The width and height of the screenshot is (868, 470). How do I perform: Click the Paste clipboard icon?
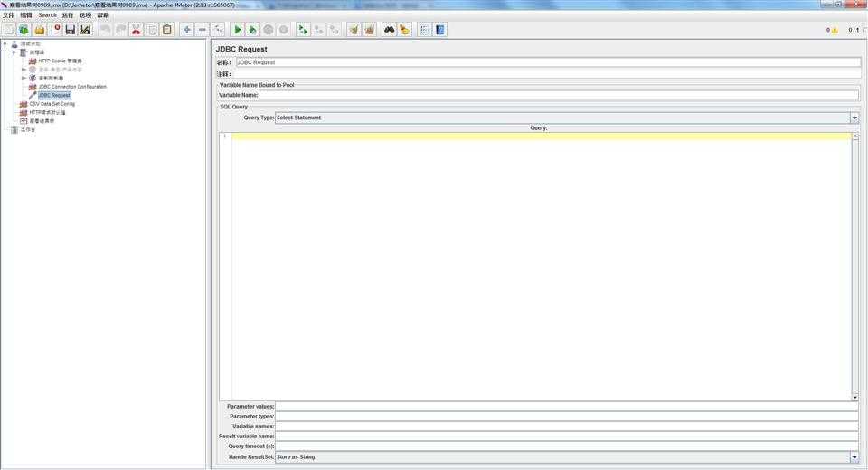(x=166, y=30)
